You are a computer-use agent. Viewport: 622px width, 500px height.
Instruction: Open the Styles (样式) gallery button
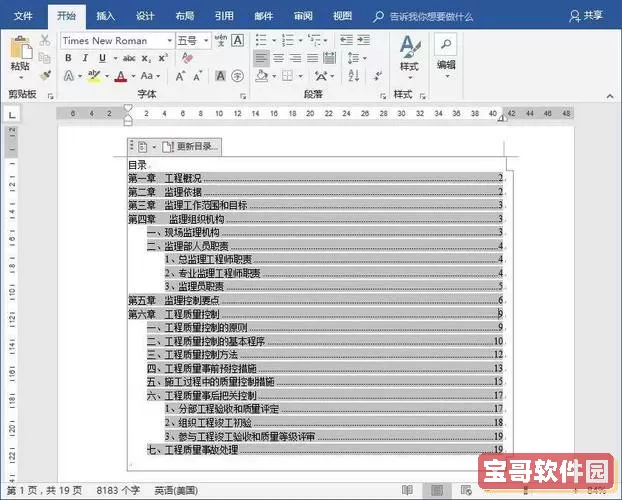[409, 57]
